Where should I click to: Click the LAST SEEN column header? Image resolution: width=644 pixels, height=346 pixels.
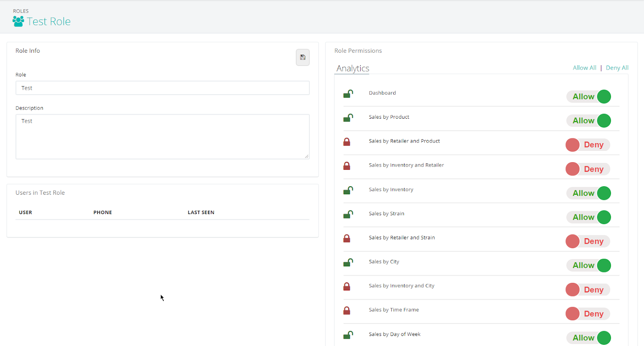tap(201, 212)
